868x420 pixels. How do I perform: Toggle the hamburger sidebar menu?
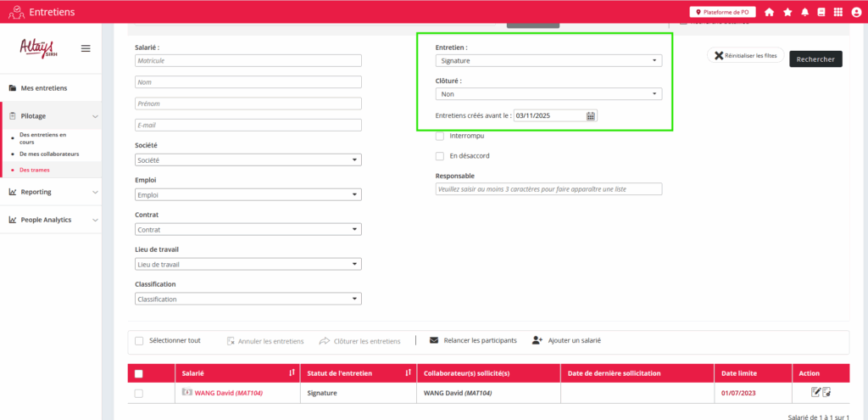coord(86,48)
